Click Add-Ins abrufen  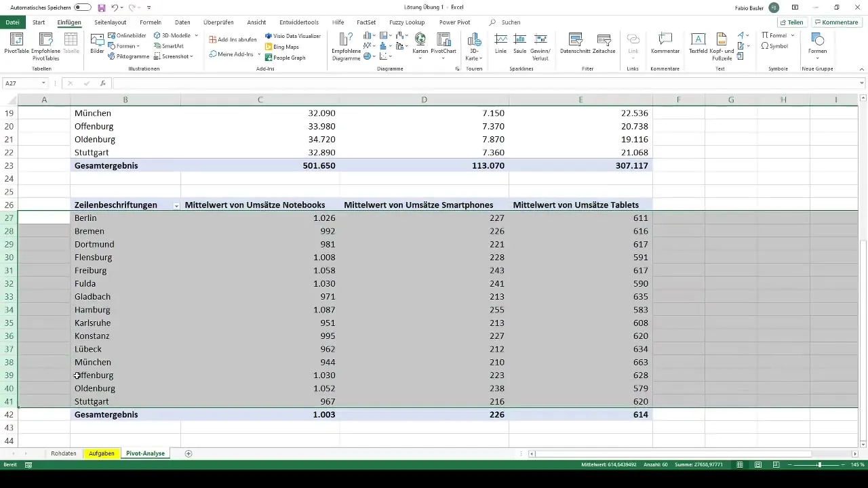pos(233,39)
